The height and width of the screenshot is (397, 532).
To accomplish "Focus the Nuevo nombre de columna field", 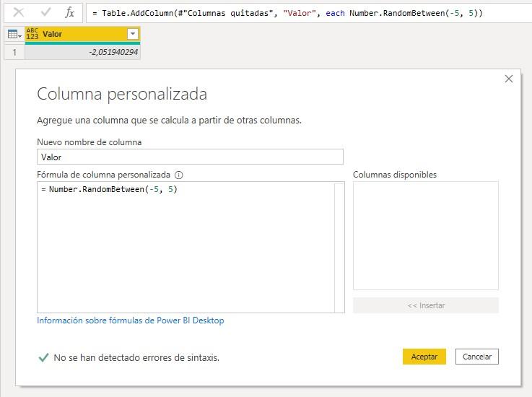I will (190, 157).
